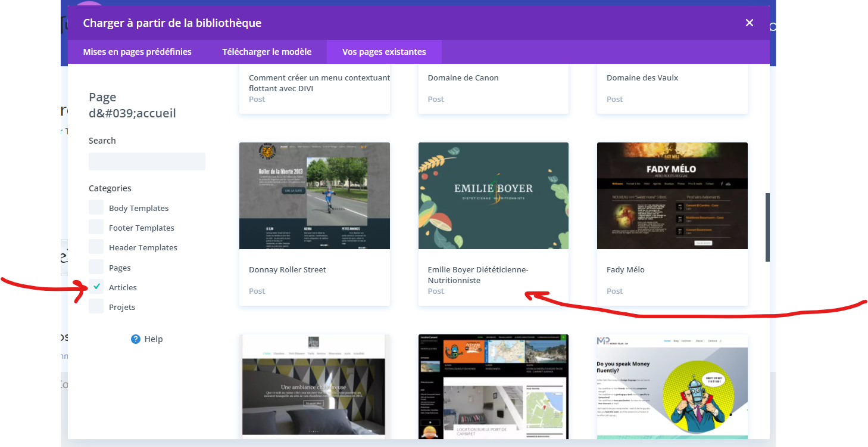Select the Domaine des Vaulx post card
The image size is (868, 447).
[672, 88]
